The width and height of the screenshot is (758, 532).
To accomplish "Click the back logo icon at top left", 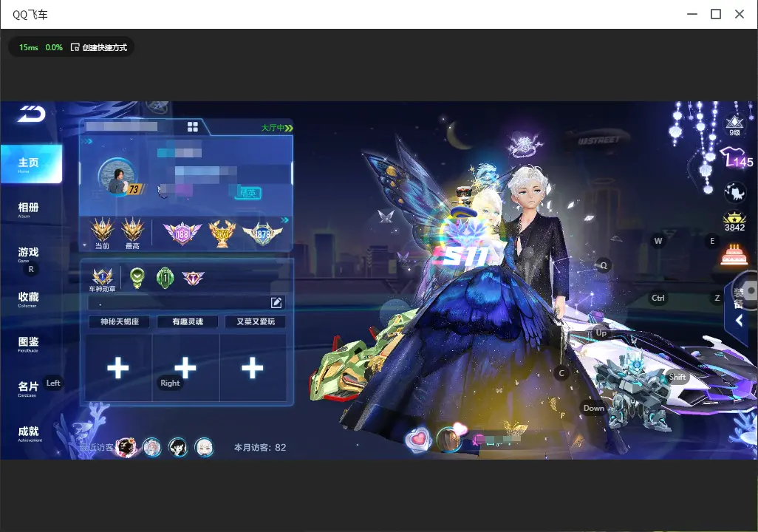I will pyautogui.click(x=32, y=114).
